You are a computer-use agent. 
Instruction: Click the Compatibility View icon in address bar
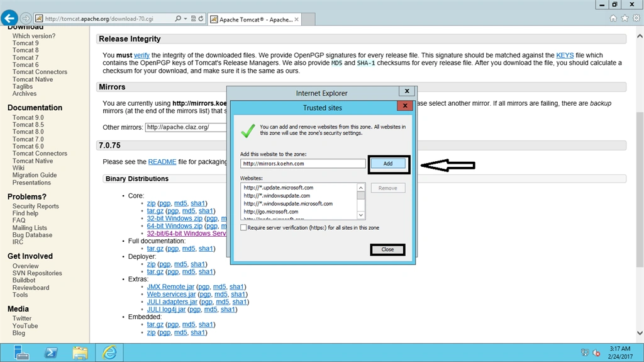(x=193, y=18)
